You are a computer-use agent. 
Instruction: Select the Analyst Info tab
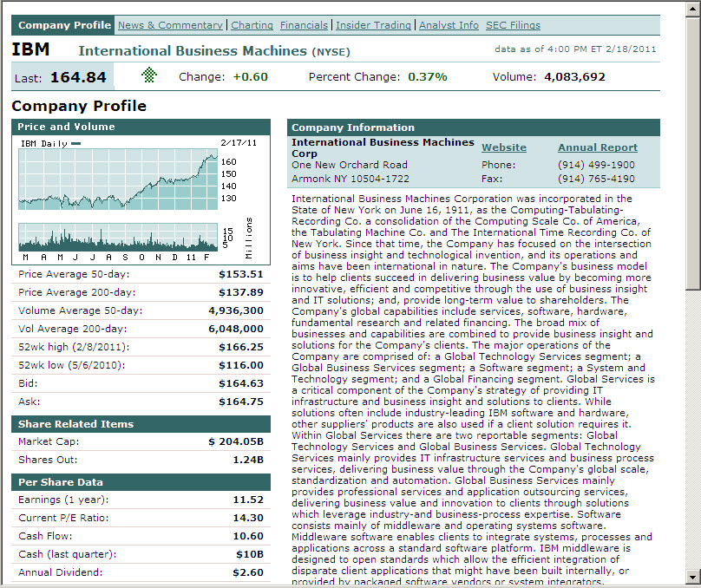[x=449, y=25]
